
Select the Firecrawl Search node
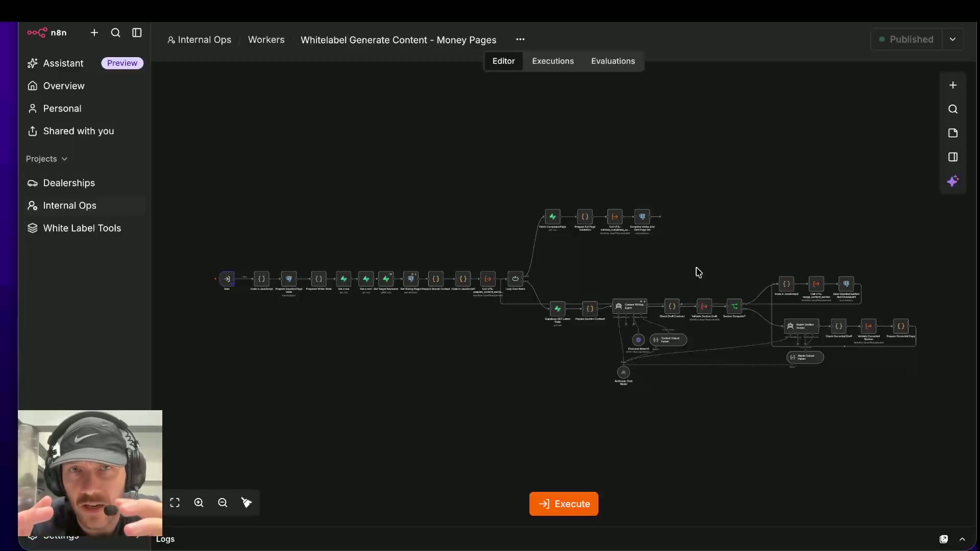pos(639,340)
